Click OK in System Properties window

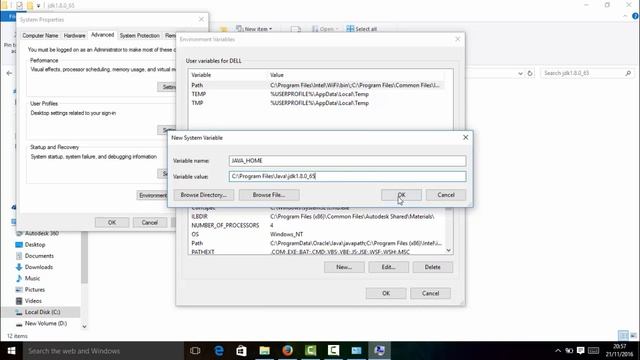[112, 223]
